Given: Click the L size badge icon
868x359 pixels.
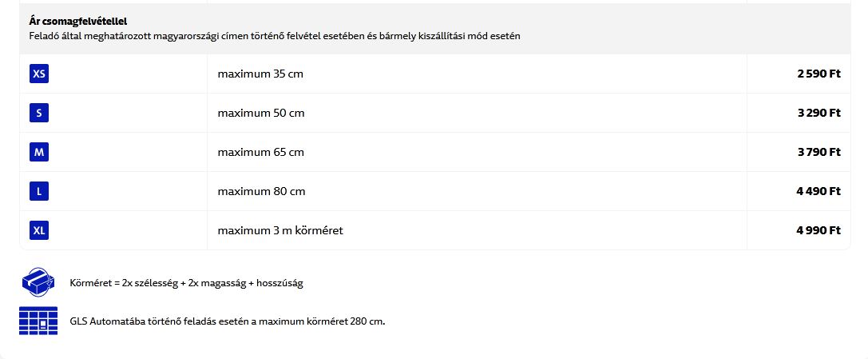Looking at the screenshot, I should click(39, 192).
